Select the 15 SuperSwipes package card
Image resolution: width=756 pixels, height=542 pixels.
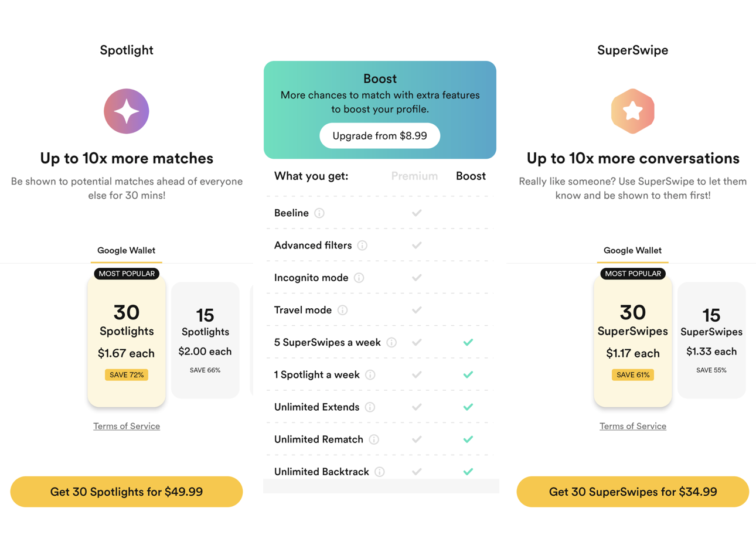tap(711, 340)
